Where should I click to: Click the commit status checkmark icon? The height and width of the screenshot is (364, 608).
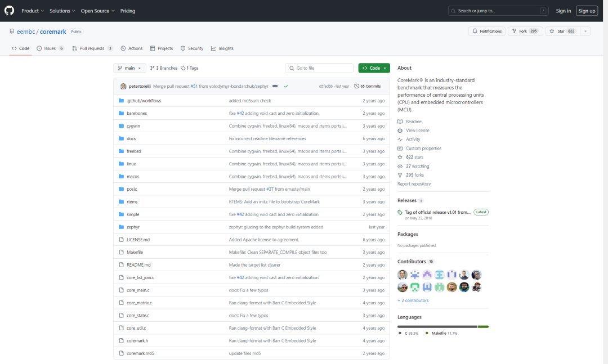coord(286,87)
